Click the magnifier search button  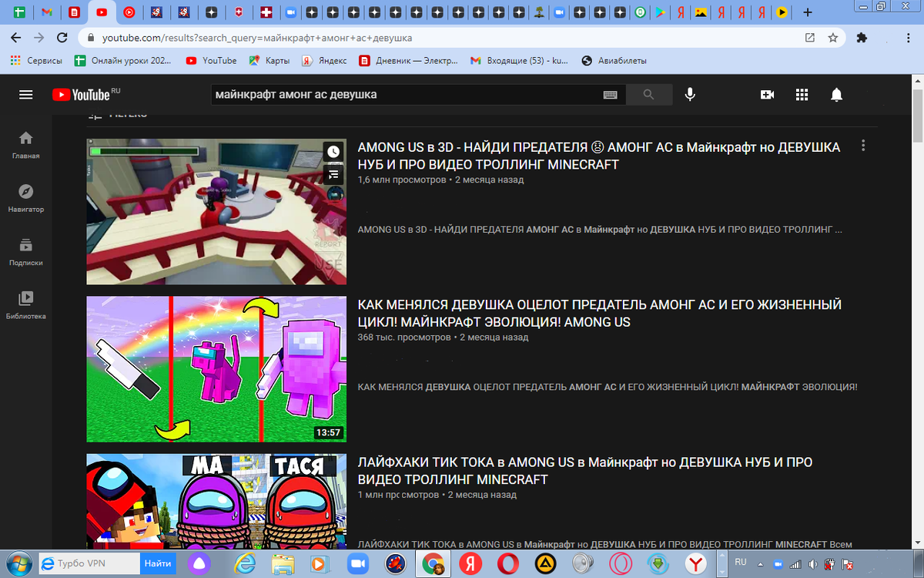pos(648,95)
